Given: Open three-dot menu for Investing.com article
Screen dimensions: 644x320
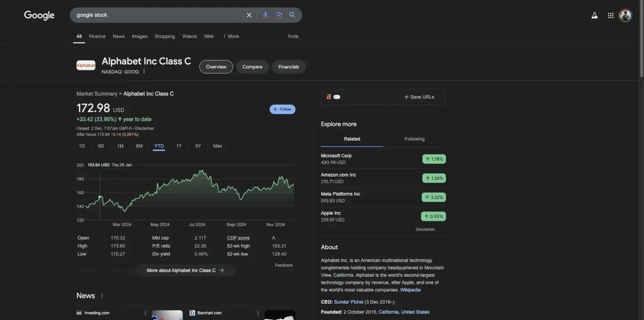Looking at the screenshot, I should click(145, 313).
